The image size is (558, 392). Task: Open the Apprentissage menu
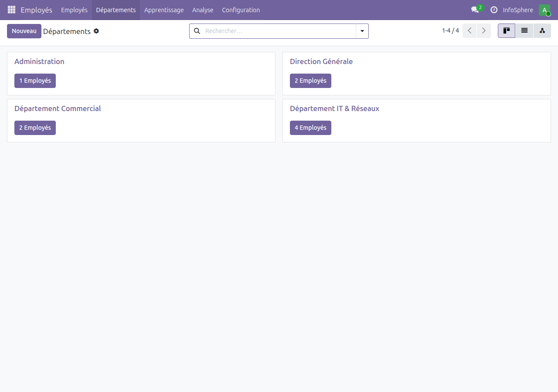coord(164,10)
